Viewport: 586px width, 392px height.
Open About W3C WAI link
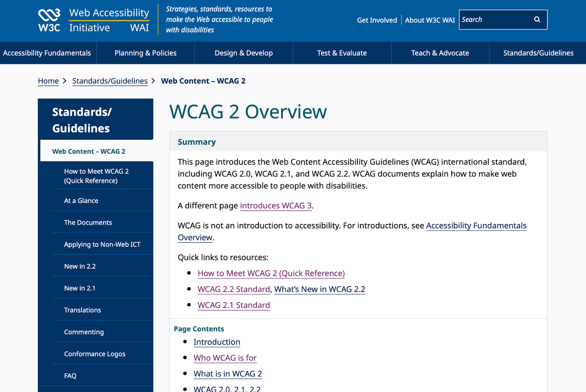click(x=430, y=20)
